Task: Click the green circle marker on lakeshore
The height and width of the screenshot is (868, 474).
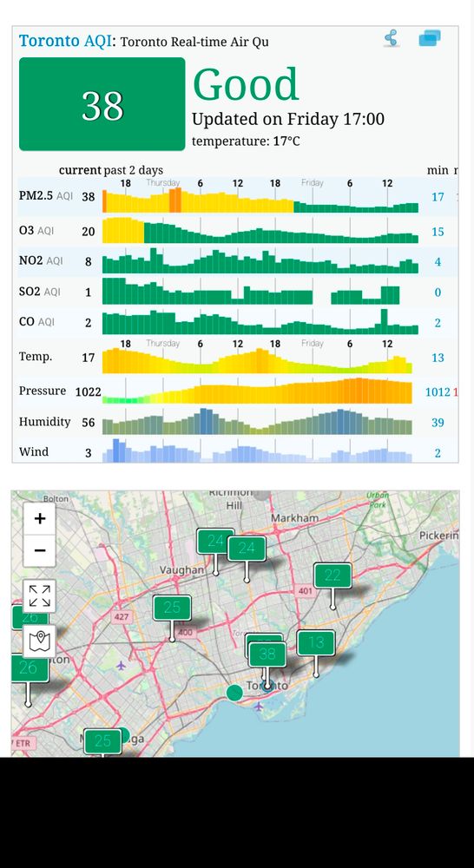Action: tap(234, 692)
